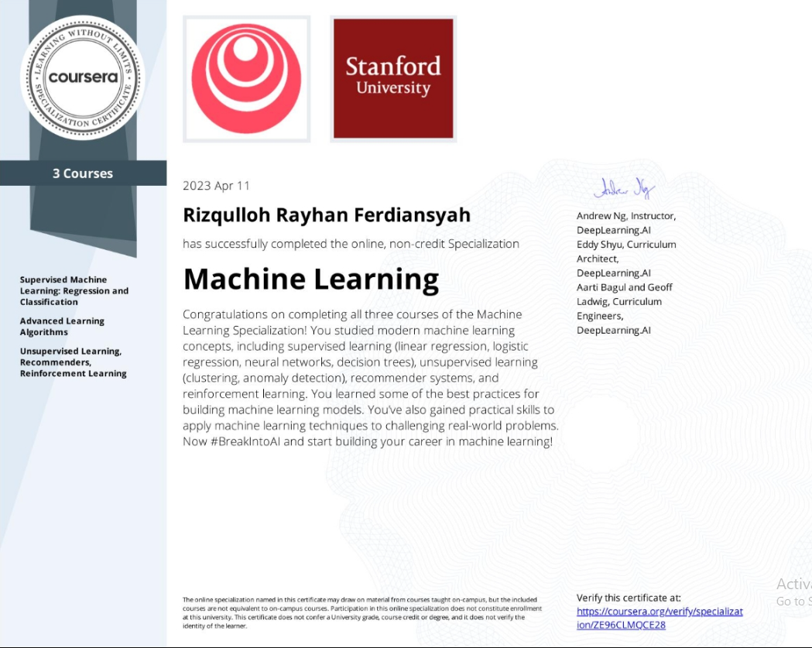Screen dimensions: 812x648
Task: Click the coursera.org/verify/specialization link text
Action: tap(659, 611)
